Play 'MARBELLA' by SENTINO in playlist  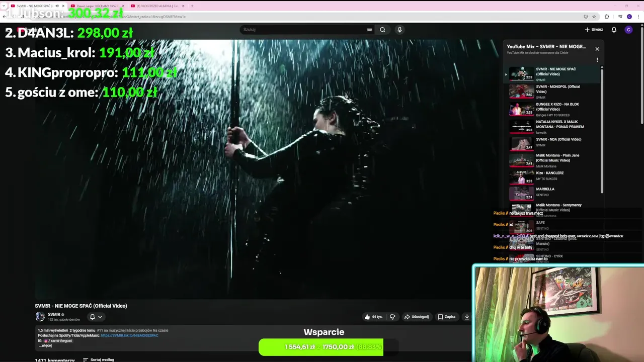[x=553, y=193]
